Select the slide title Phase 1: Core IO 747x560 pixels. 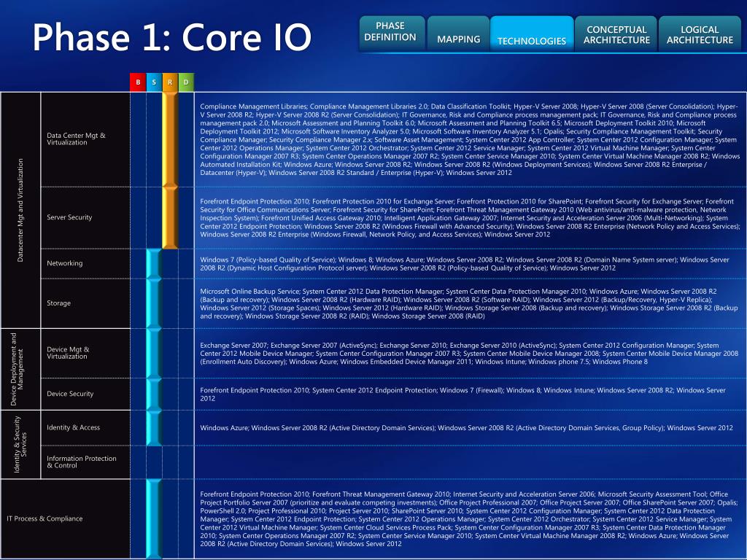pyautogui.click(x=172, y=36)
